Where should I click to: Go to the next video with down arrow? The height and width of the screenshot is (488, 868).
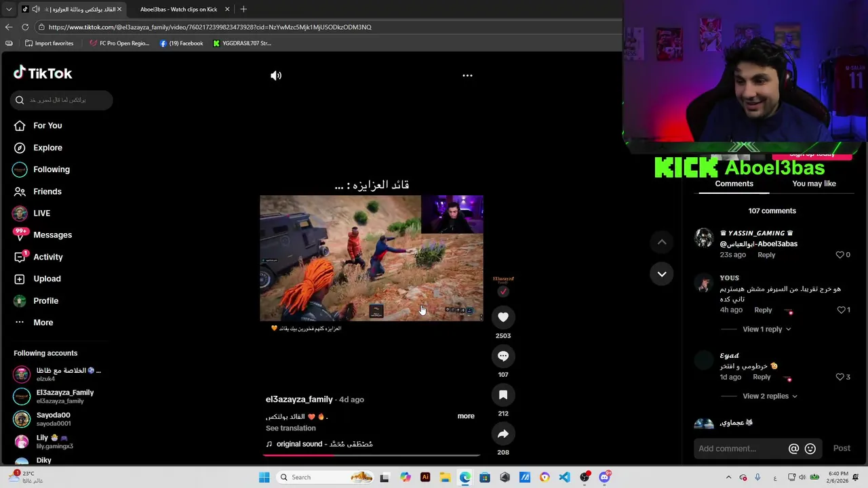tap(662, 274)
